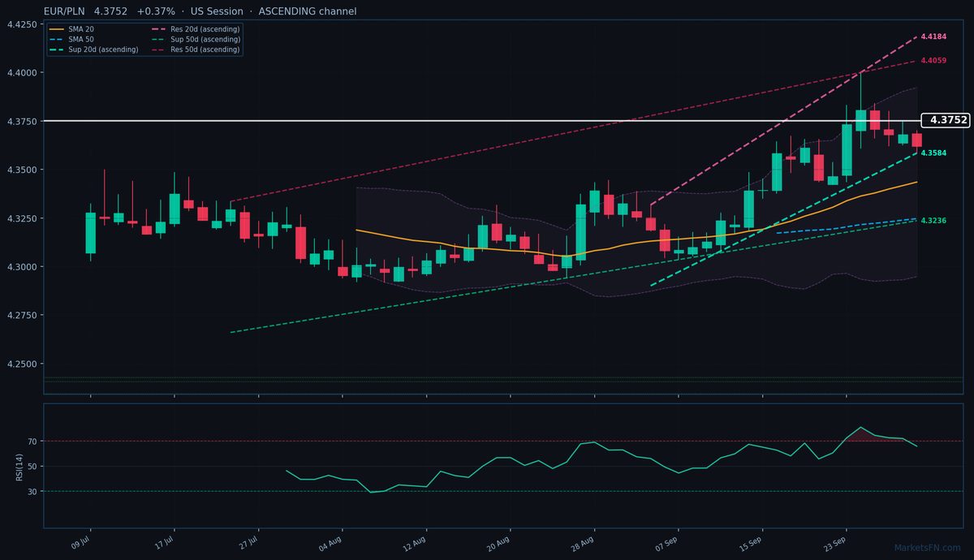
Task: Click the EUR/PLN symbol in the title
Action: tap(66, 11)
